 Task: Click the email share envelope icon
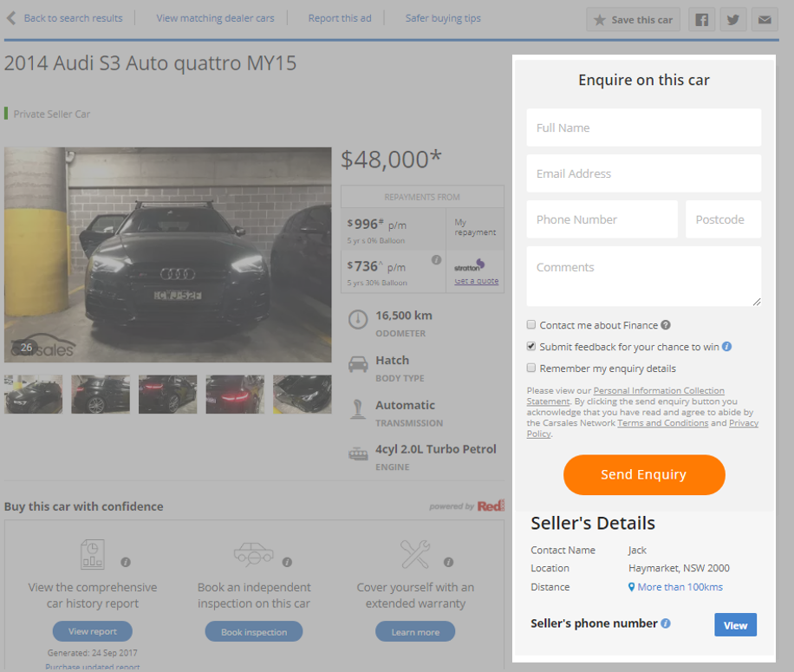[x=765, y=20]
